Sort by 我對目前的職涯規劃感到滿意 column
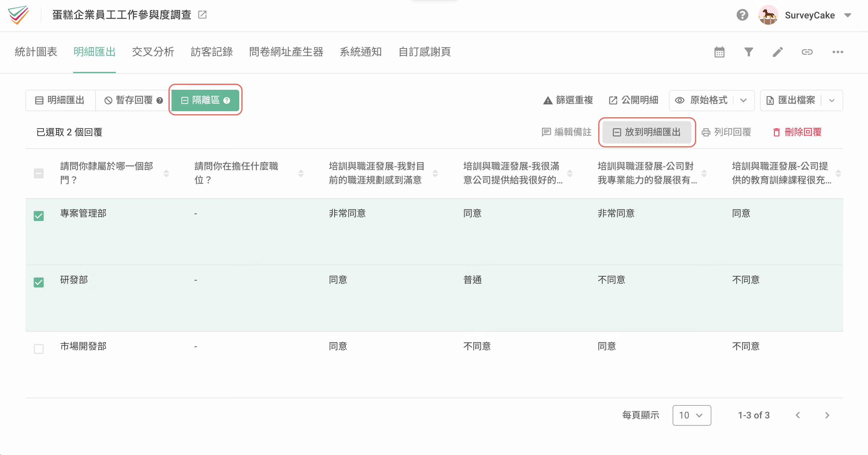The image size is (868, 455). click(435, 173)
